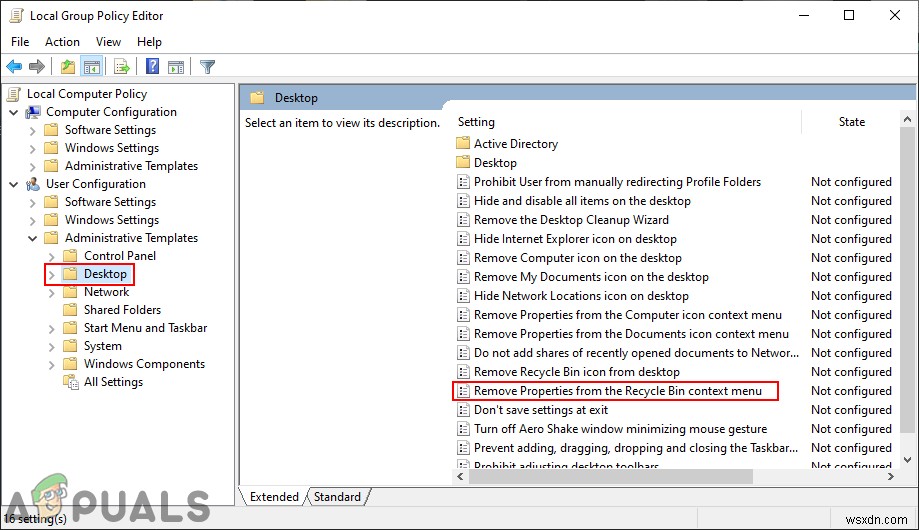Expand Administrative Templates under Computer Configuration

pyautogui.click(x=33, y=167)
